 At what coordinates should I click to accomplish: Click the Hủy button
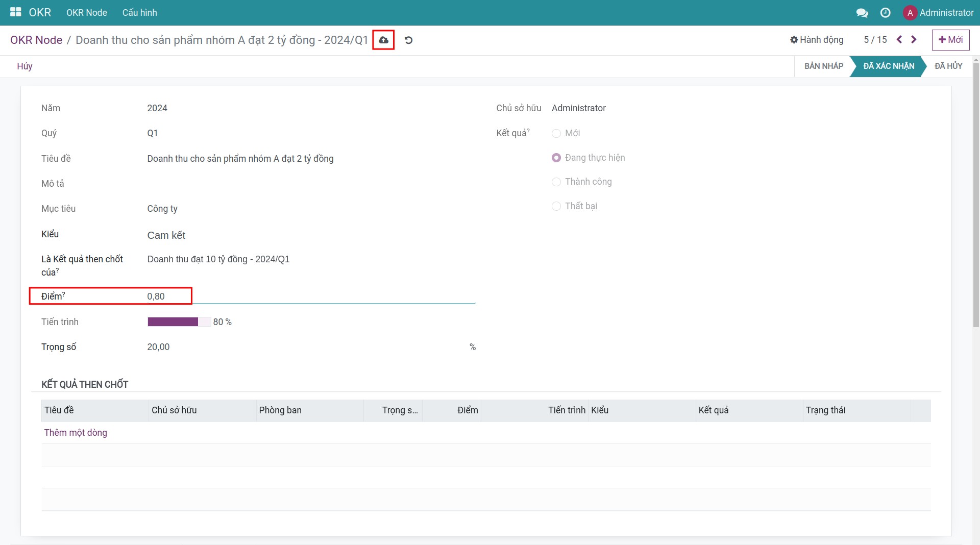[x=24, y=66]
